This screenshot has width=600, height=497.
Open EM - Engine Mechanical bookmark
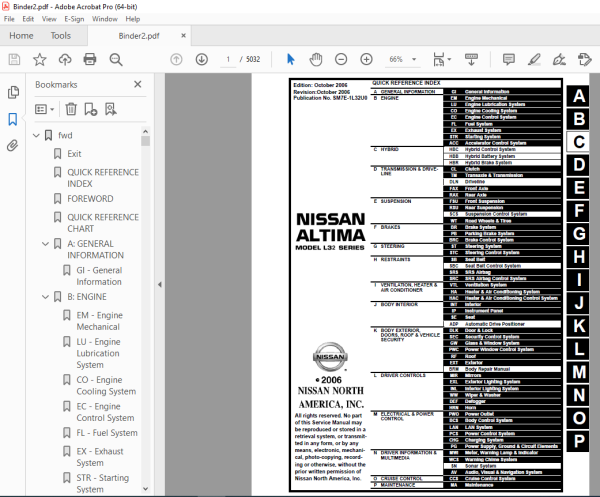99,321
